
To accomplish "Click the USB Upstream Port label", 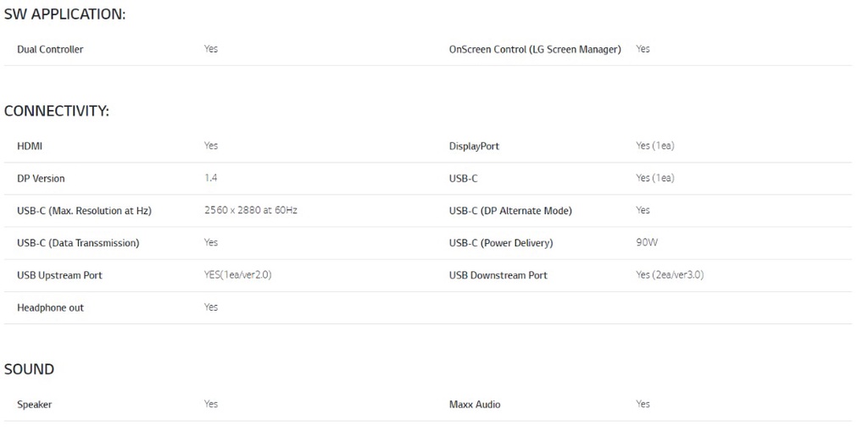I will click(59, 275).
